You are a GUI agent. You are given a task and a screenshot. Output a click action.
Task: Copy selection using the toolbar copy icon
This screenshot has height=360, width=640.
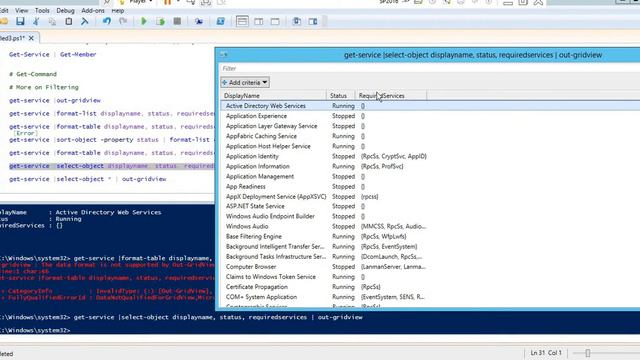click(x=52, y=21)
